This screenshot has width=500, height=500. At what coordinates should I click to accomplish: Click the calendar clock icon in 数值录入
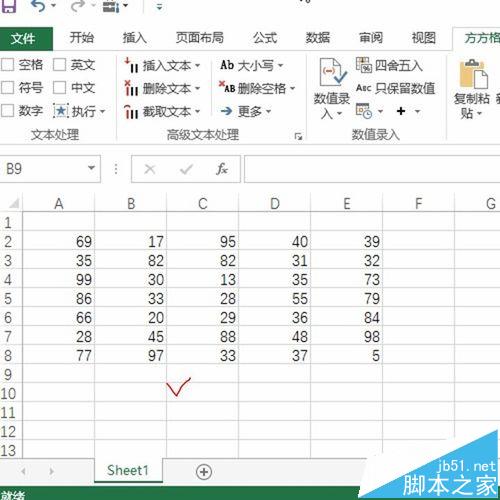[364, 111]
